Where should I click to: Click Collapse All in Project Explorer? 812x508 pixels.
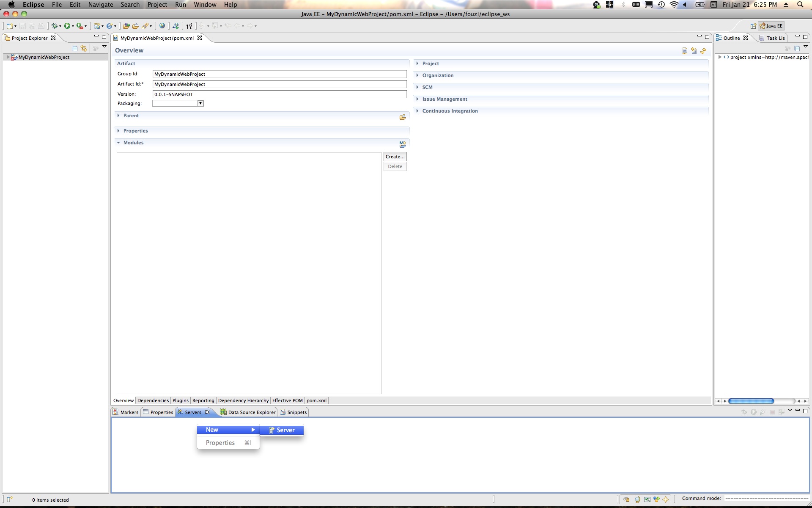[x=75, y=48]
